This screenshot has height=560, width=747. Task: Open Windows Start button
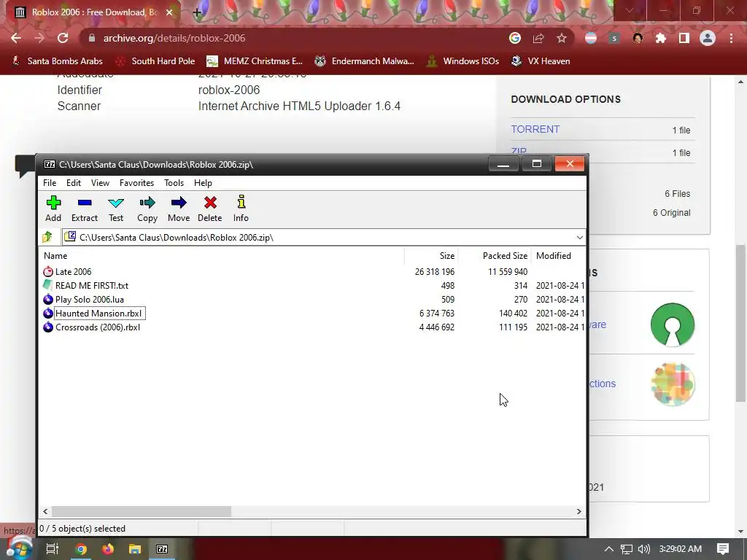coord(18,548)
